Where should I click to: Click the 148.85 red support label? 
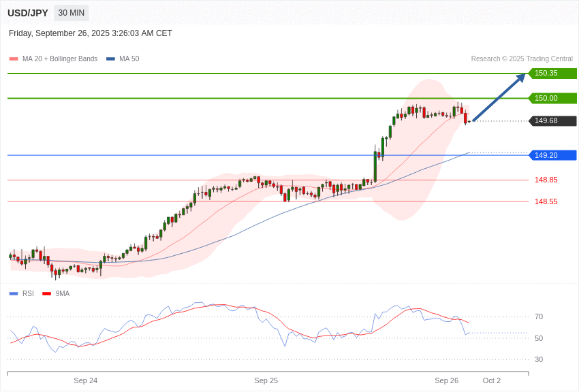click(x=546, y=180)
